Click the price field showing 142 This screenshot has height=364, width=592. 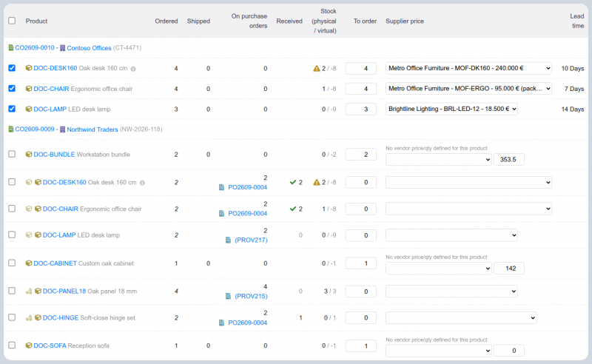click(x=509, y=269)
